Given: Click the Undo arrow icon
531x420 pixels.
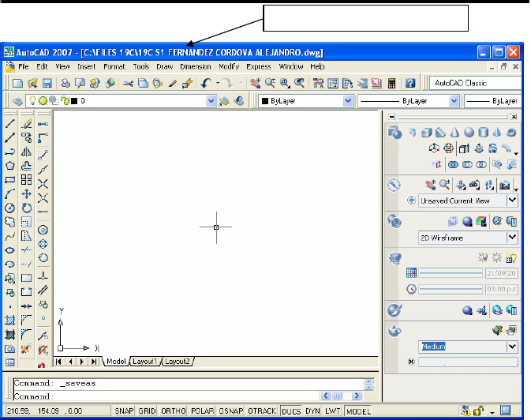Looking at the screenshot, I should [206, 83].
